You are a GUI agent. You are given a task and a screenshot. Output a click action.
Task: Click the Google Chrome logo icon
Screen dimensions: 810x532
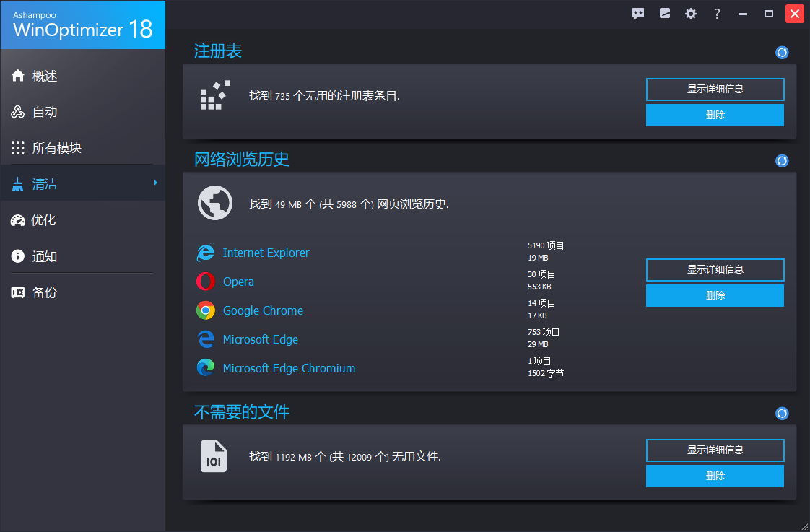point(206,310)
